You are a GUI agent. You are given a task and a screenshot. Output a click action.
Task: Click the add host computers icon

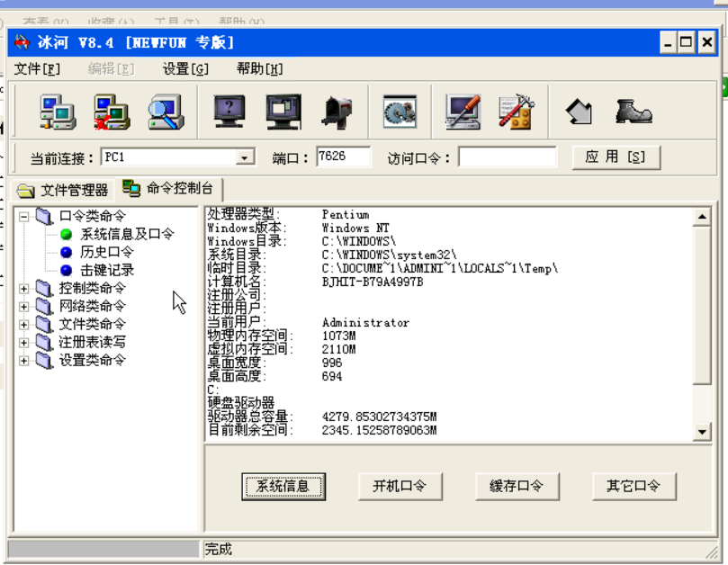tap(58, 112)
